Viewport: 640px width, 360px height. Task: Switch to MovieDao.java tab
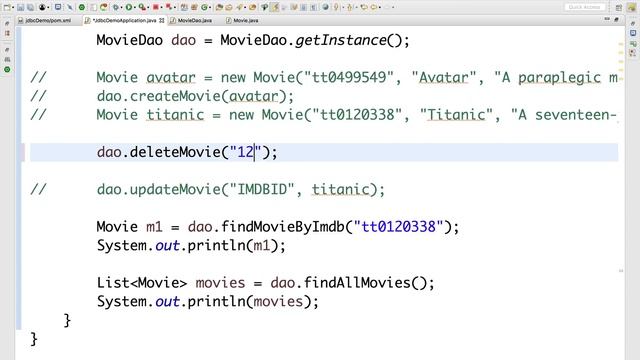pyautogui.click(x=191, y=20)
